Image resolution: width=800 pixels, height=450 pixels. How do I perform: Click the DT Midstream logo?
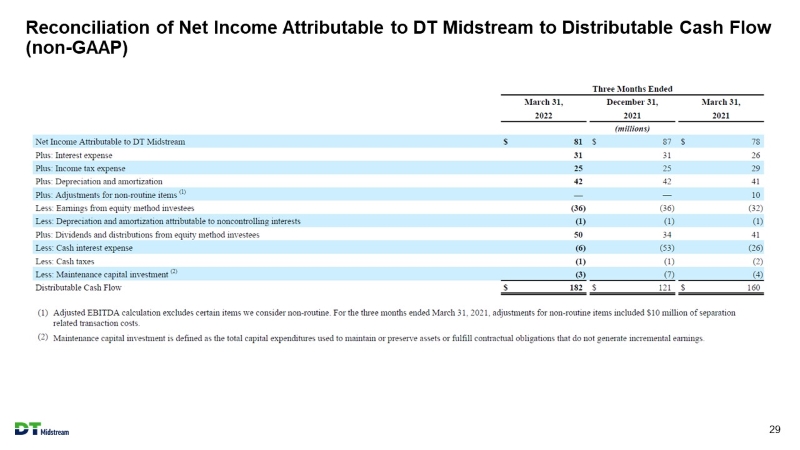tap(42, 429)
